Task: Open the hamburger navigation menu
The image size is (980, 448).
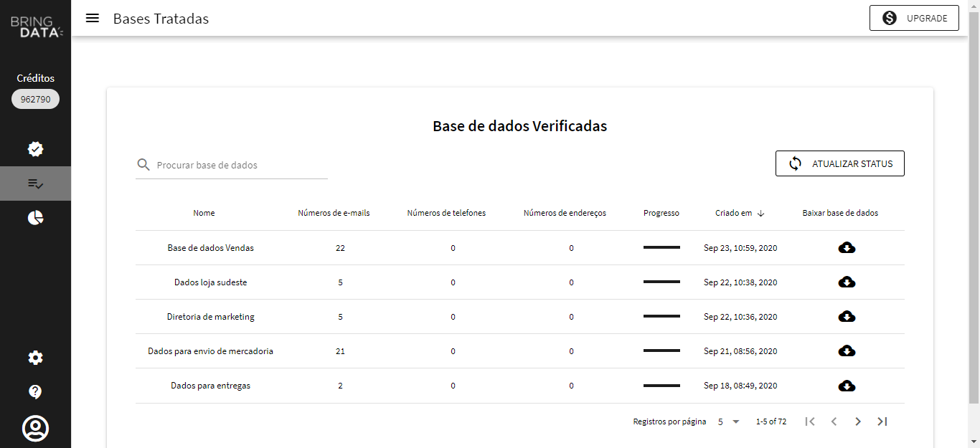Action: (x=93, y=18)
